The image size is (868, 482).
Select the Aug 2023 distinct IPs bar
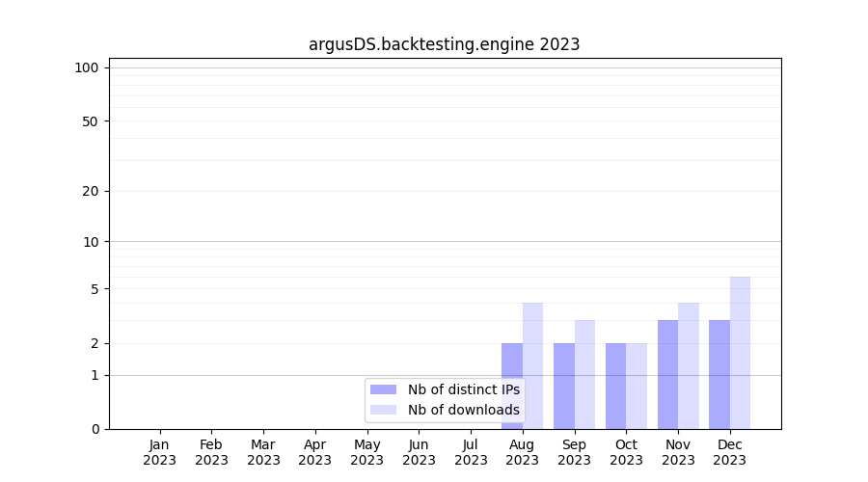click(x=512, y=386)
